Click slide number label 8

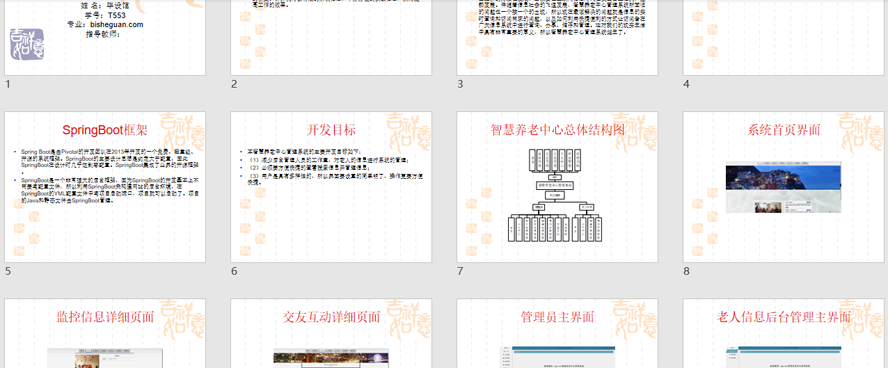tap(686, 271)
